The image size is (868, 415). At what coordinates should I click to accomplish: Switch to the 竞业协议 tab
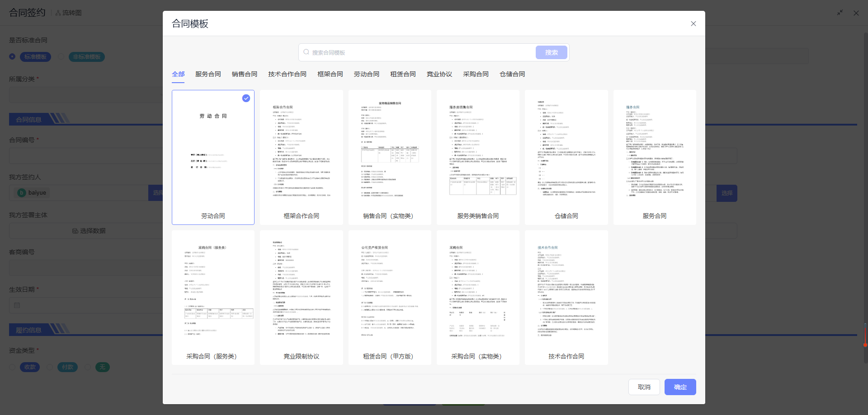439,74
